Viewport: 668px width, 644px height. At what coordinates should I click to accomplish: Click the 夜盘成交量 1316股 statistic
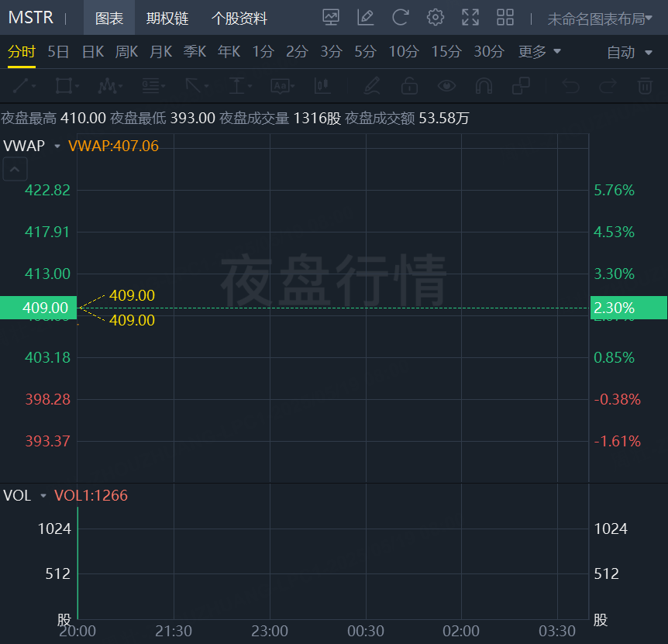click(280, 118)
